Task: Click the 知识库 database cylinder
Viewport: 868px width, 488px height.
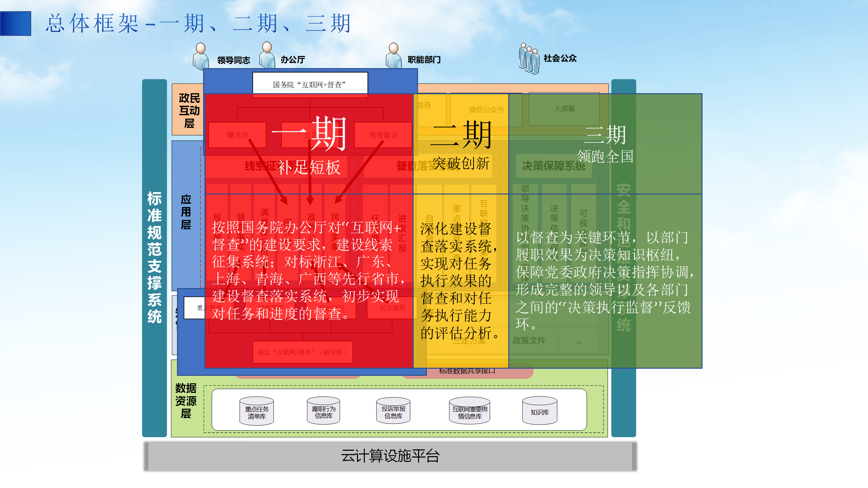Action: coord(540,410)
